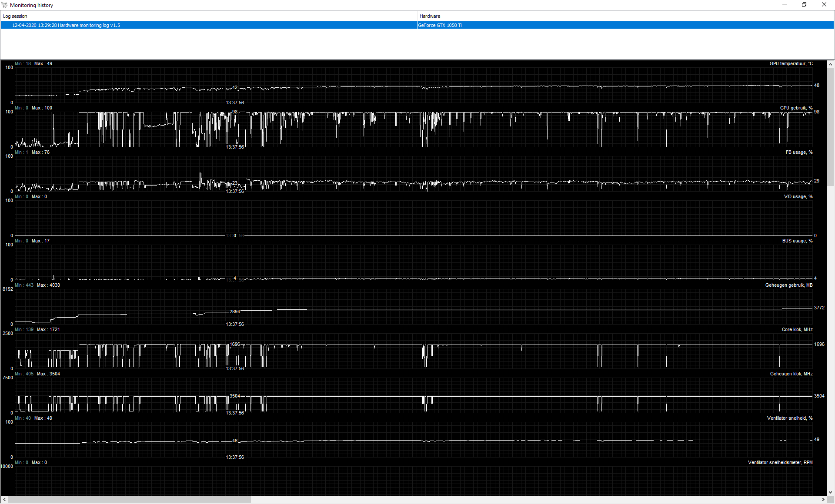Minimize the Monitoring history window
Screen dimensions: 835x504
[785, 5]
